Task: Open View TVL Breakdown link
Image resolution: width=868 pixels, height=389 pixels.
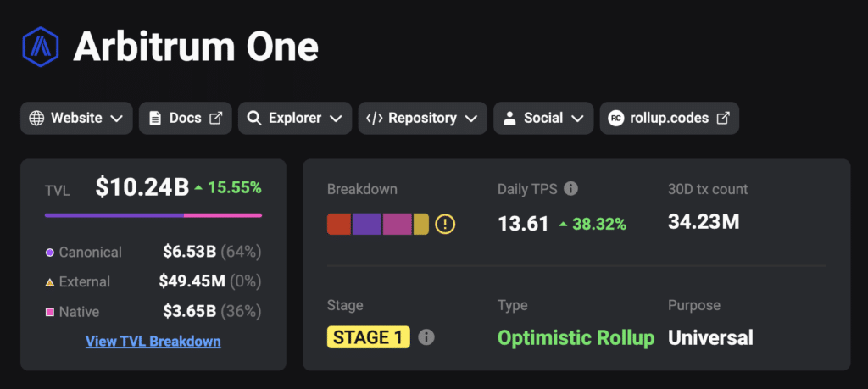Action: (x=153, y=342)
